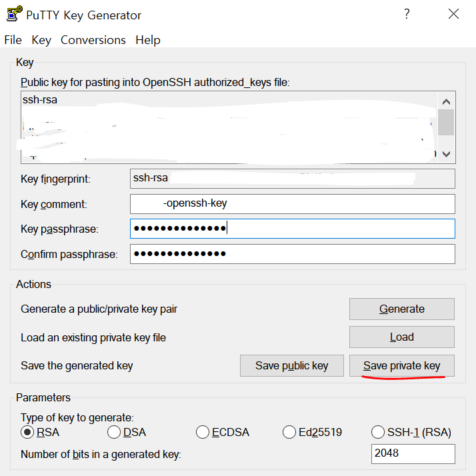Click the Load button

[x=401, y=337]
